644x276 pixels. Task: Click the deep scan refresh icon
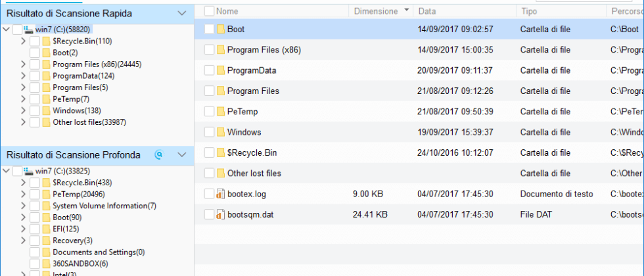(x=158, y=155)
